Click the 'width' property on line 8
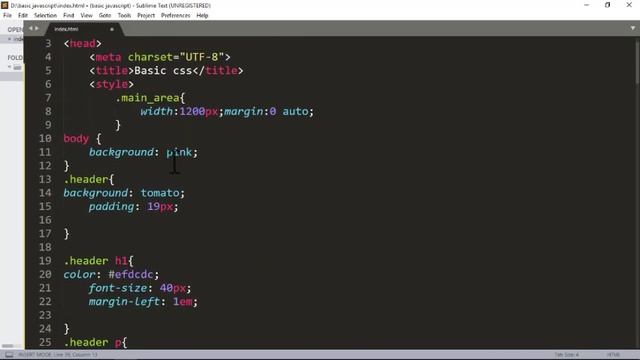This screenshot has height=360, width=640. pos(157,111)
